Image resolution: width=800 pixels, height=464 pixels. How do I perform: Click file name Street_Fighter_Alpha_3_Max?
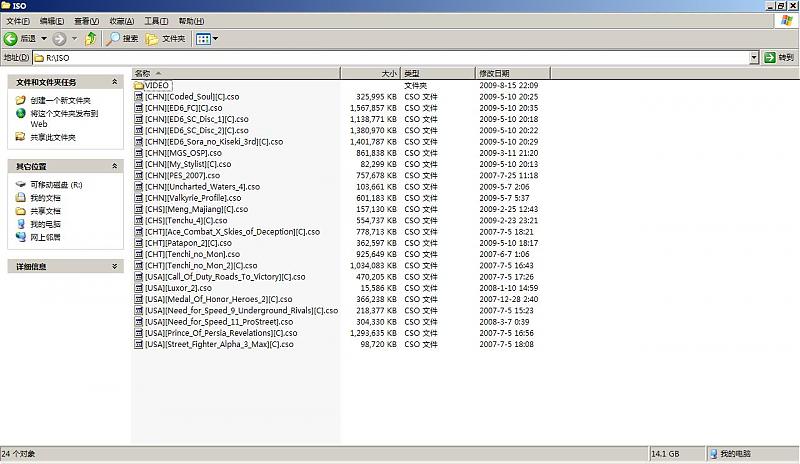[x=219, y=344]
